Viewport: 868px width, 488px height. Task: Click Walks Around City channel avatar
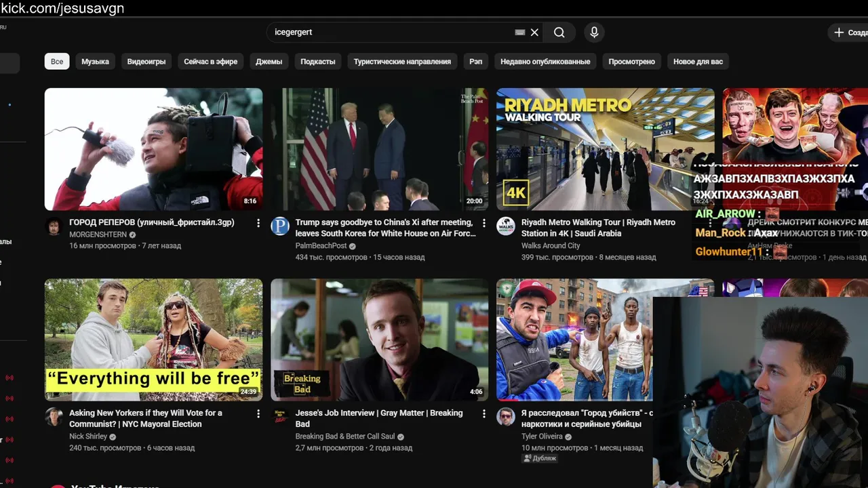506,226
